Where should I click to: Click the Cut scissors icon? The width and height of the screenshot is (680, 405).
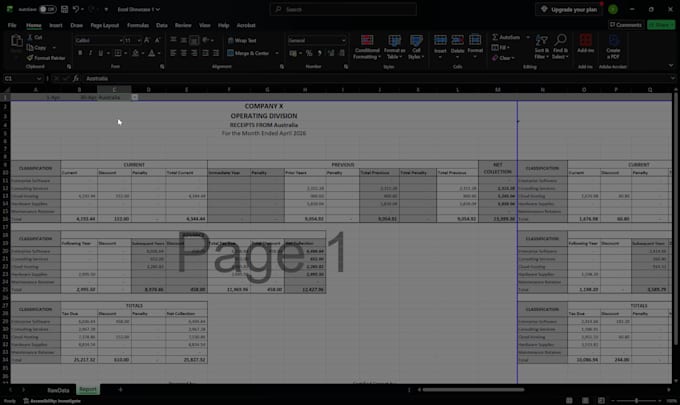30,38
